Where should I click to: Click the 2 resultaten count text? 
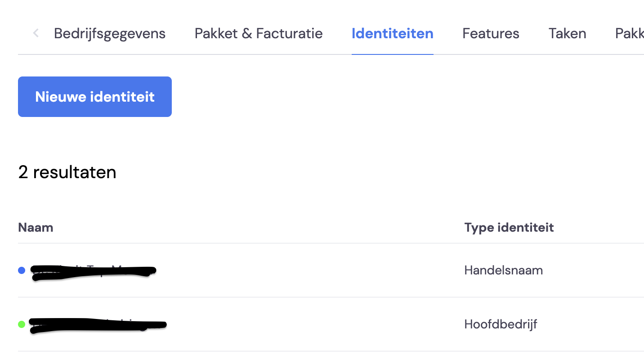click(x=67, y=172)
